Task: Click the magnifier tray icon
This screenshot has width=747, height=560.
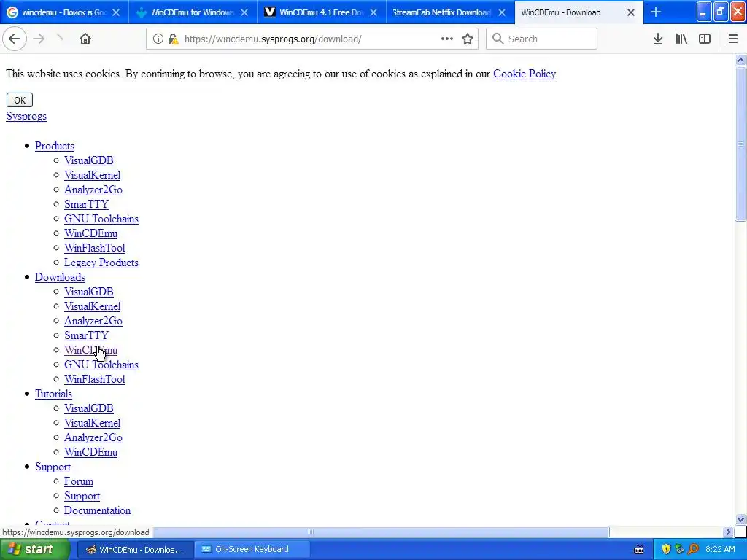Action: pyautogui.click(x=693, y=549)
